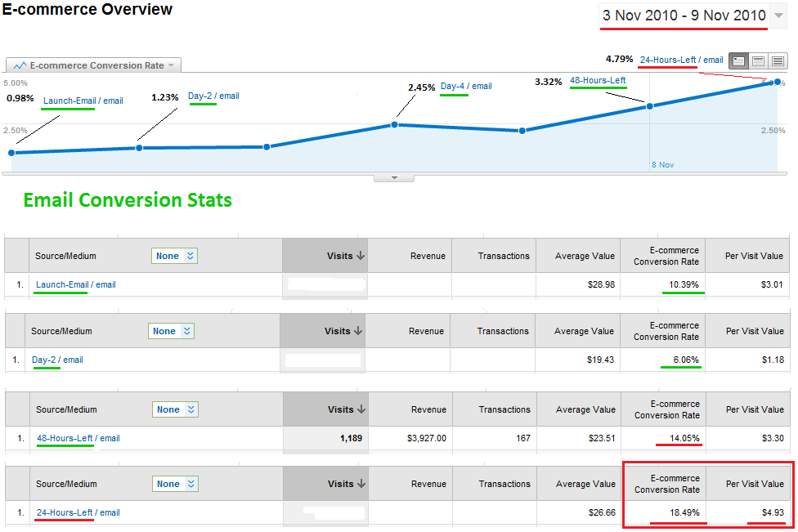Open None dropdown in Day-2 table

(x=171, y=331)
